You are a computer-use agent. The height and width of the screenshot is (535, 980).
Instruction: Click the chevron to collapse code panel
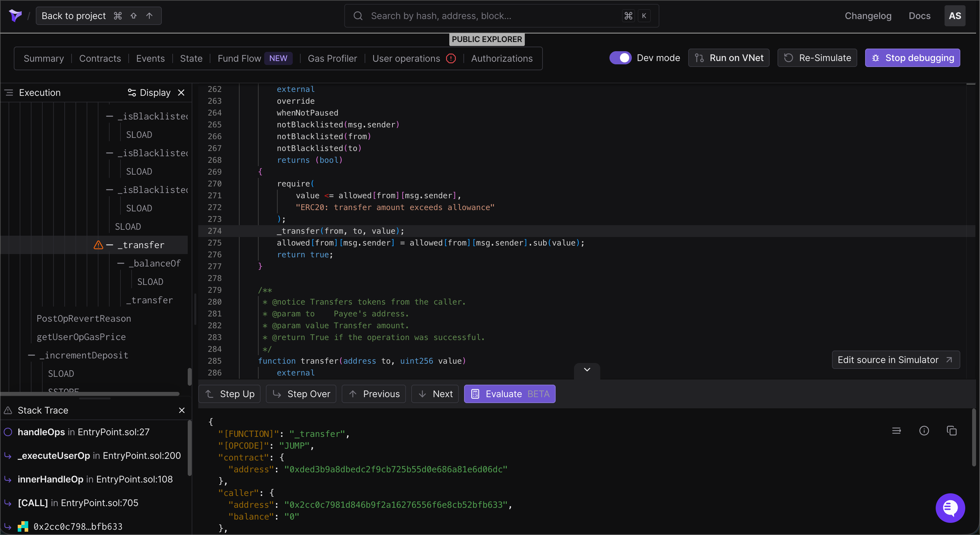pyautogui.click(x=587, y=370)
